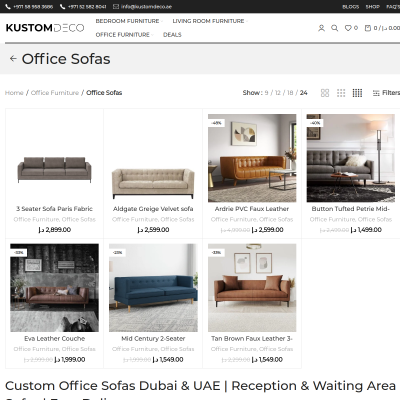Click the envelope email icon in top bar
The height and width of the screenshot is (400, 400).
(x=116, y=7)
